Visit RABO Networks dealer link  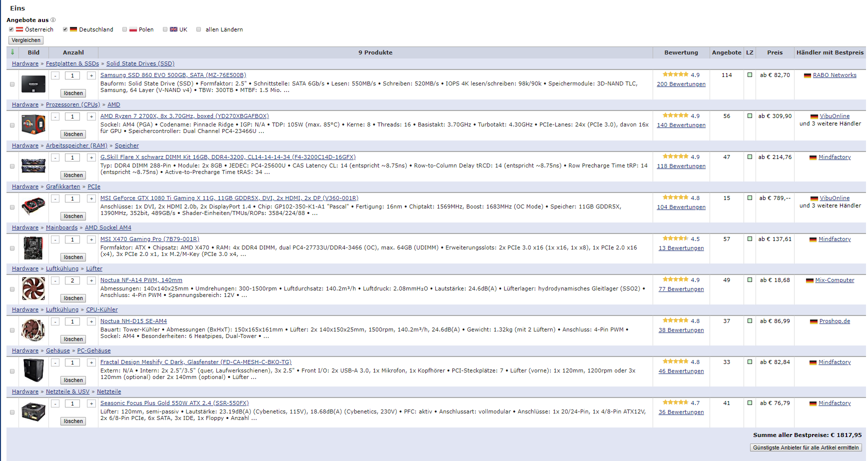point(835,75)
